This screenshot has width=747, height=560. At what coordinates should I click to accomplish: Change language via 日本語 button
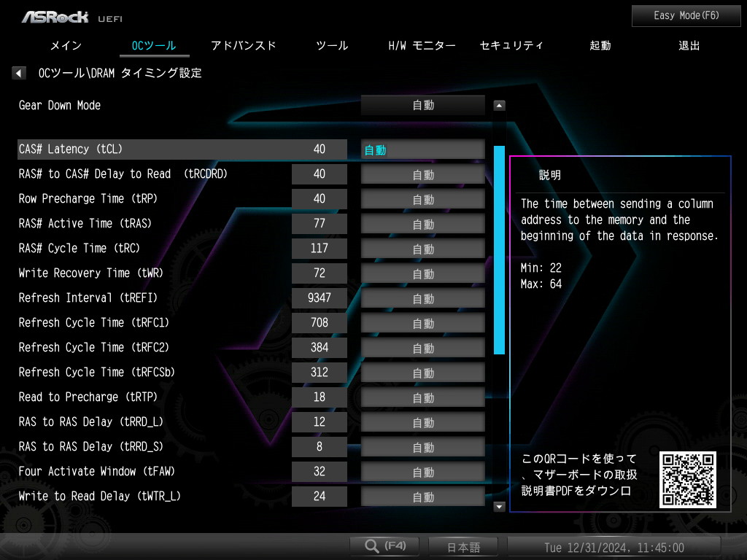coord(463,547)
